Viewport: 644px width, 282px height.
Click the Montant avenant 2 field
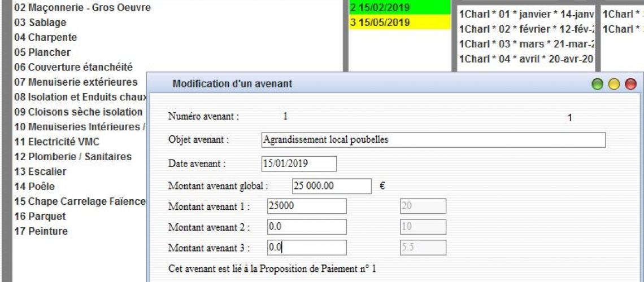[x=307, y=227]
